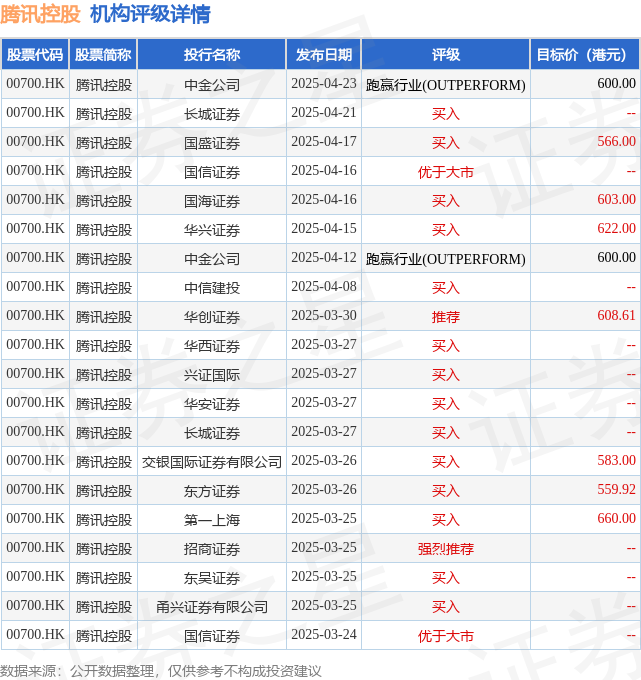Image resolution: width=641 pixels, height=680 pixels.
Task: Click the 评级 column header
Action: click(x=445, y=55)
